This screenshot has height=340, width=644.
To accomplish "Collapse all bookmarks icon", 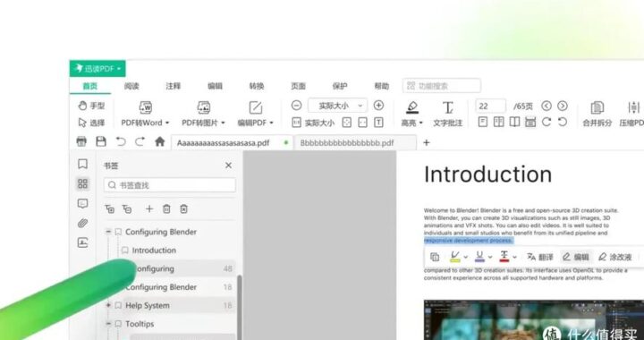I will click(x=127, y=209).
